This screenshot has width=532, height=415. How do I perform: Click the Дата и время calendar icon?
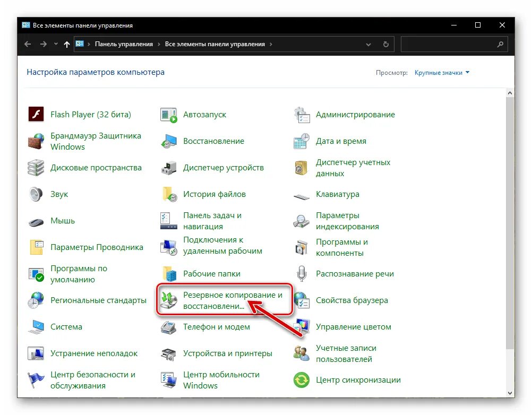click(302, 141)
